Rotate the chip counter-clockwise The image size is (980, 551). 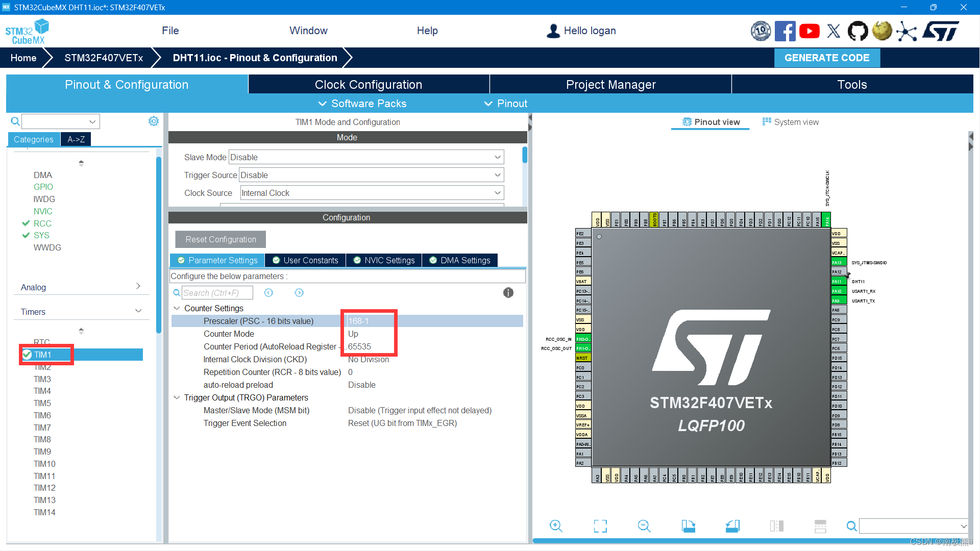pos(732,526)
